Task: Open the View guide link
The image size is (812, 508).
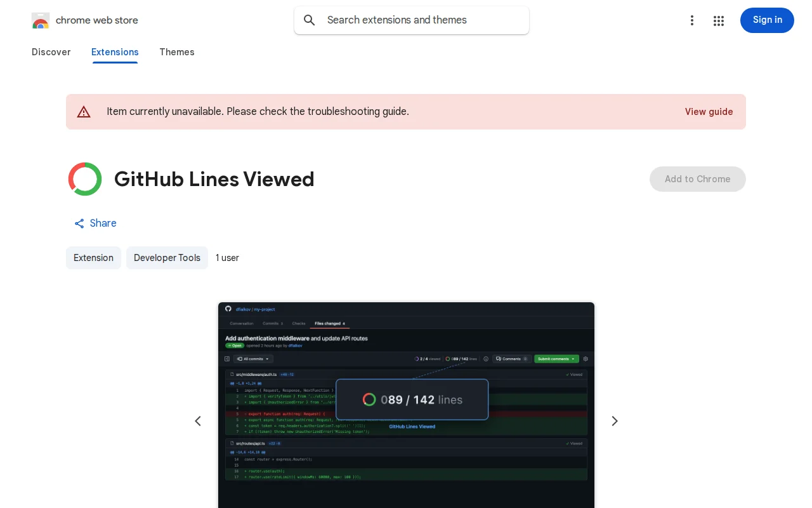Action: click(x=709, y=112)
